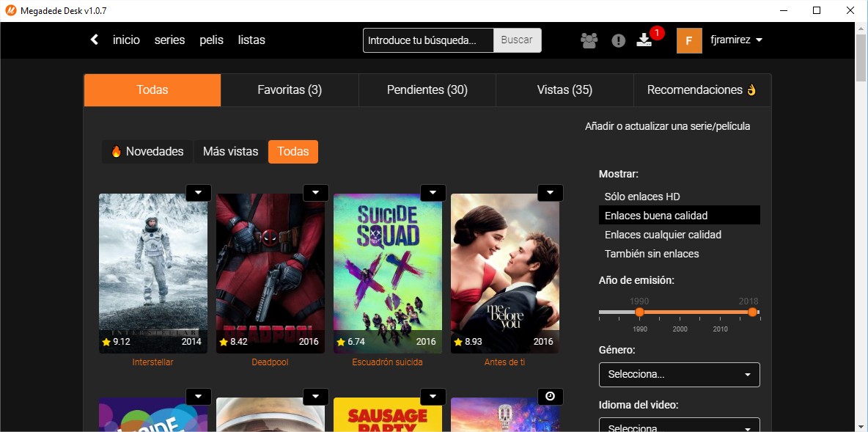Screen dimensions: 868x432
Task: Click the 8.42 star rating on Deadpool
Action: tap(234, 342)
